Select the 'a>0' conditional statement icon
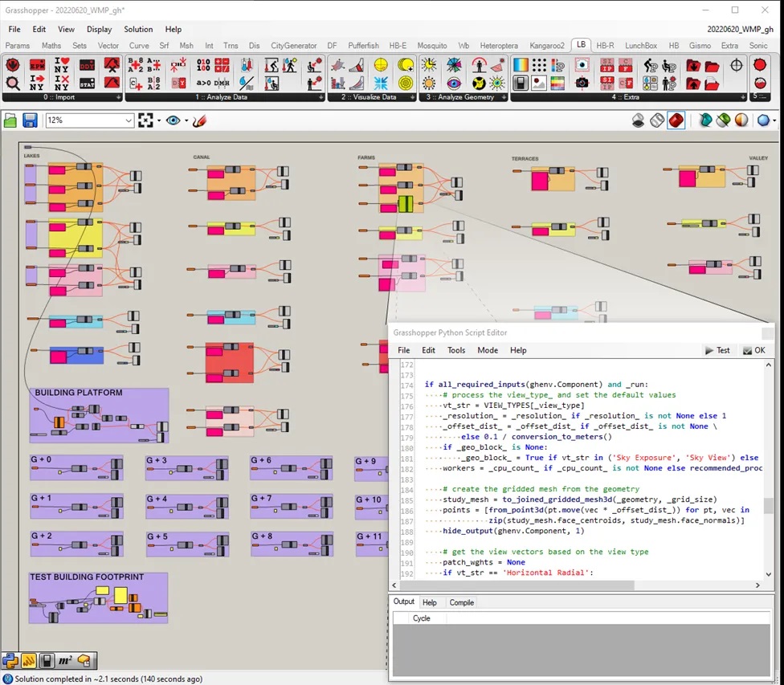Image resolution: width=784 pixels, height=685 pixels. click(203, 83)
